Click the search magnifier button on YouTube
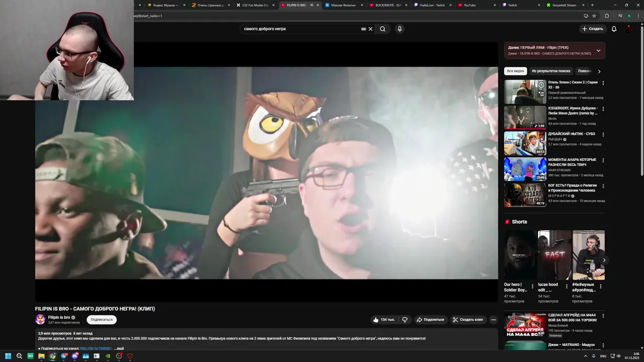This screenshot has height=362, width=644. (382, 29)
